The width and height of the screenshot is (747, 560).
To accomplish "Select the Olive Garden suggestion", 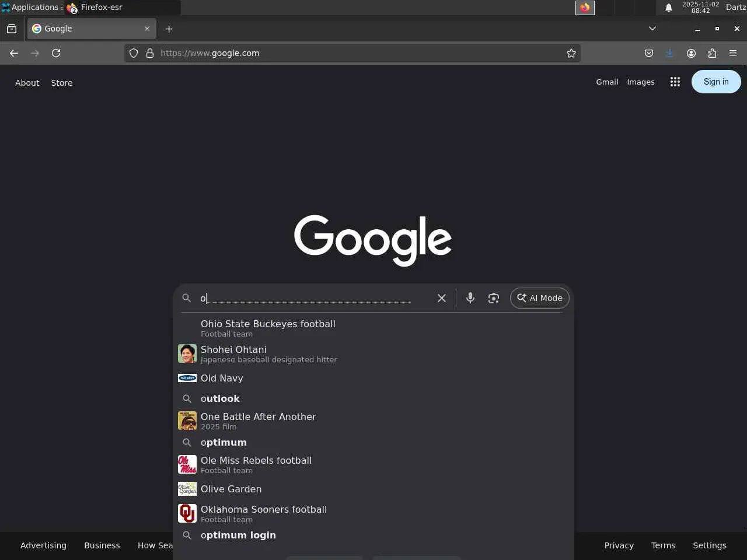I will coord(373,489).
